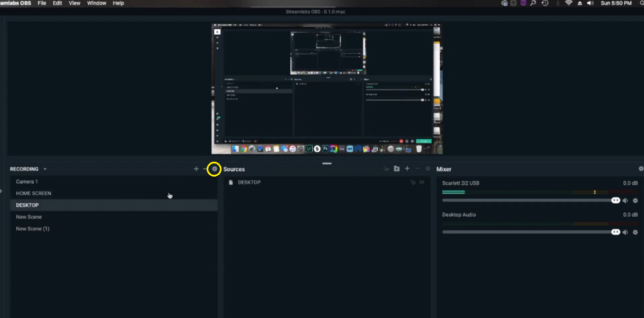Open scene transitions settings via gear icon
644x318 pixels.
coord(215,169)
